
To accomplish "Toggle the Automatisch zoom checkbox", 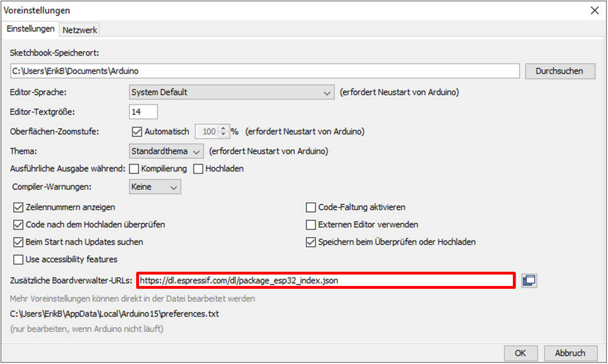I will coord(137,132).
